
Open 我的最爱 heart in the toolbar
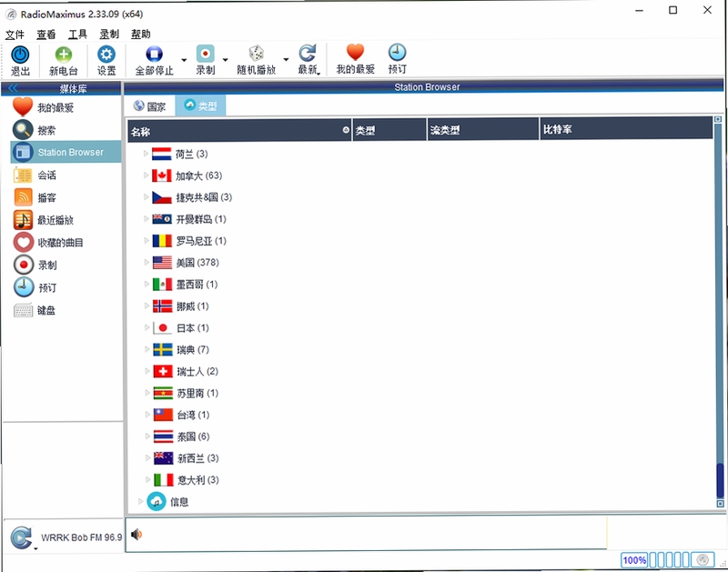click(x=355, y=53)
